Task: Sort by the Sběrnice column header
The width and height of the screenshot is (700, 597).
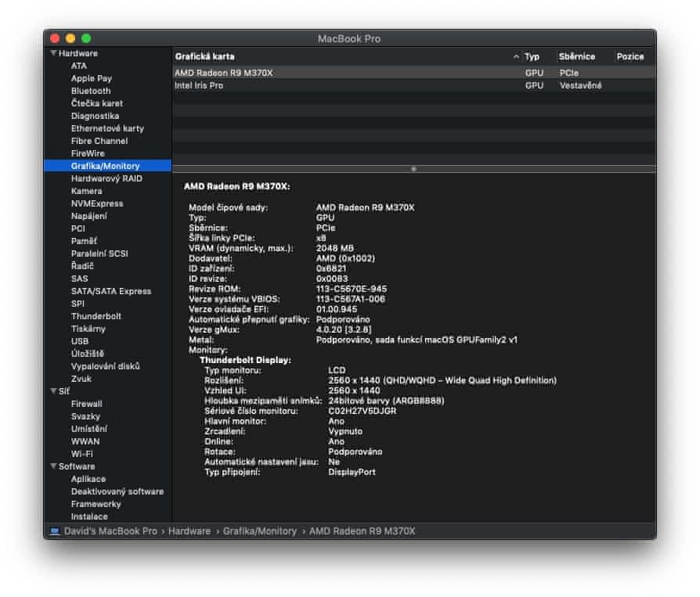Action: point(577,57)
